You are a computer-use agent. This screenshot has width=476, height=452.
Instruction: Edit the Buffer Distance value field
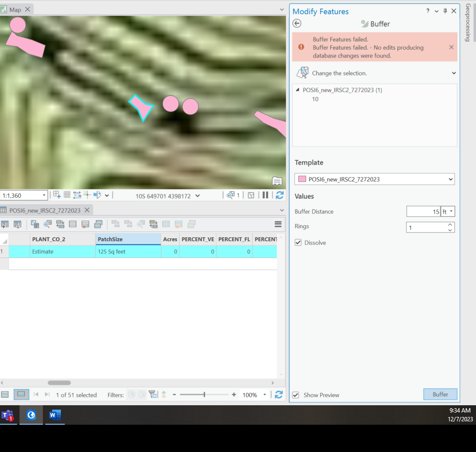[x=422, y=211]
